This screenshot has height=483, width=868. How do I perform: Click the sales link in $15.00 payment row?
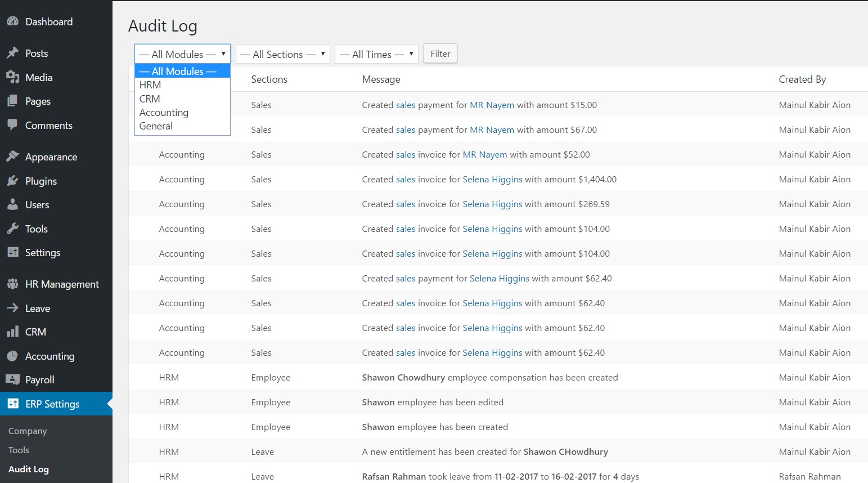pos(406,105)
